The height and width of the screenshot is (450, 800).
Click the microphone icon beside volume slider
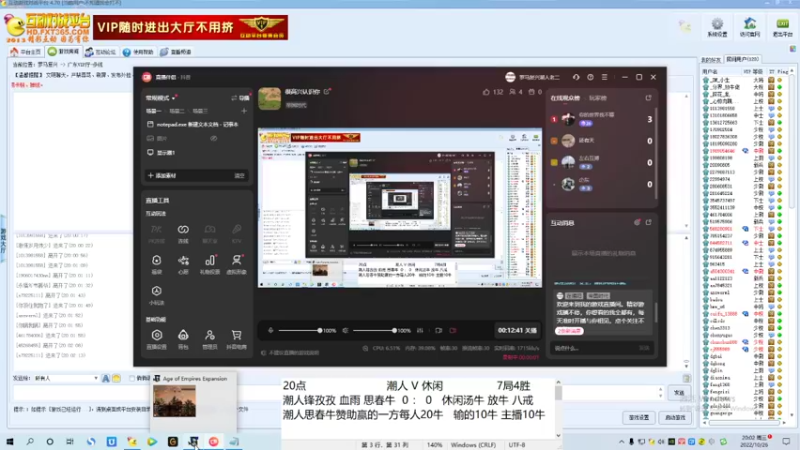271,331
